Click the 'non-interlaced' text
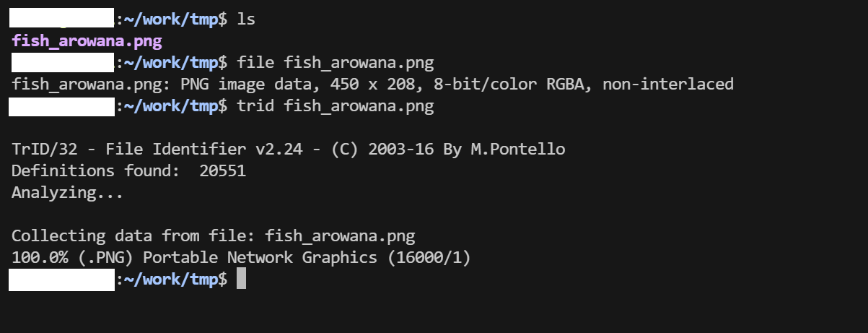The width and height of the screenshot is (868, 333). pyautogui.click(x=667, y=85)
